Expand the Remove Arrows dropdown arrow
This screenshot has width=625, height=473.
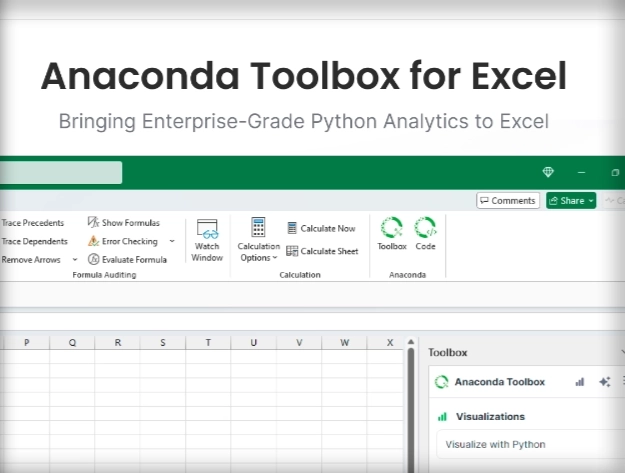[x=75, y=259]
